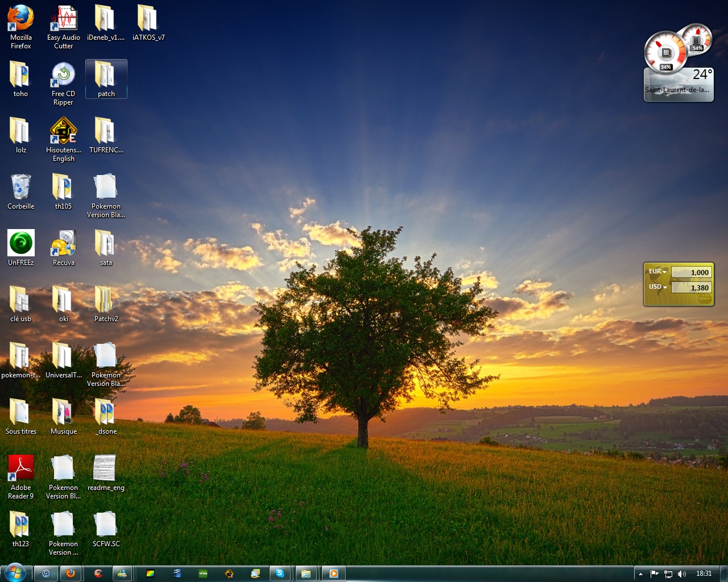Show hidden system tray icons arrow
This screenshot has width=728, height=582.
(x=640, y=574)
